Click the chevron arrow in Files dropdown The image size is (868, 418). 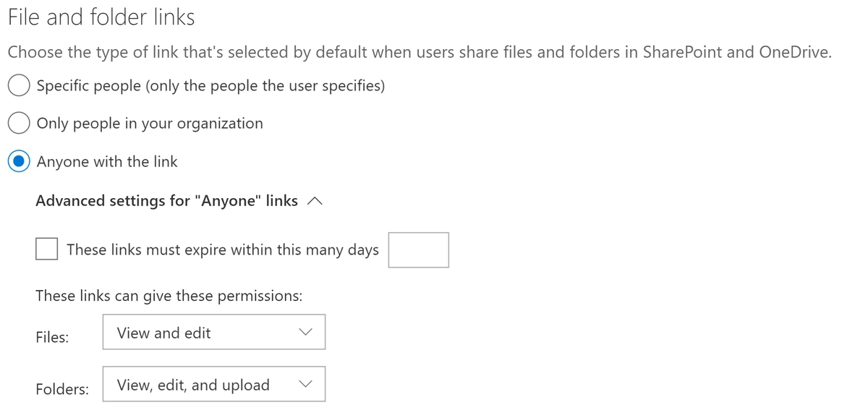tap(306, 333)
